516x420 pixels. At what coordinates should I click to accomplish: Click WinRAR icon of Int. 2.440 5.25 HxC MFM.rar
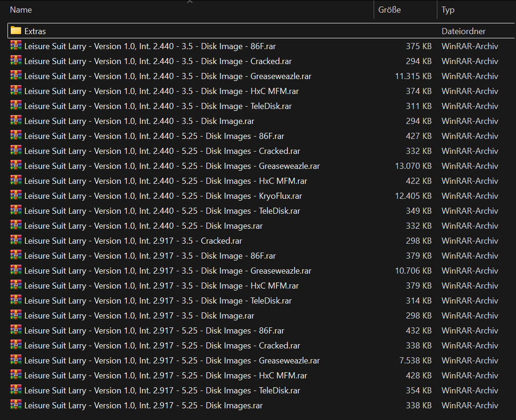click(x=16, y=181)
